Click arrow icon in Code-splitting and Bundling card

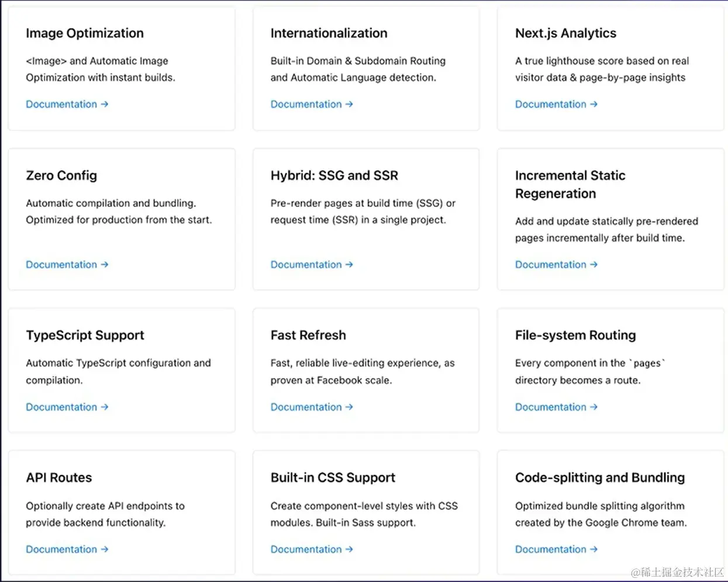pos(594,549)
